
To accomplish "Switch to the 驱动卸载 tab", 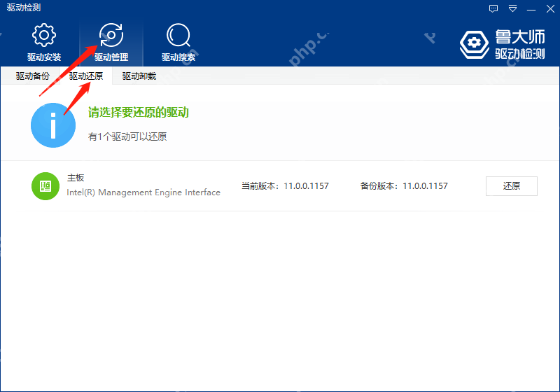I will point(139,76).
